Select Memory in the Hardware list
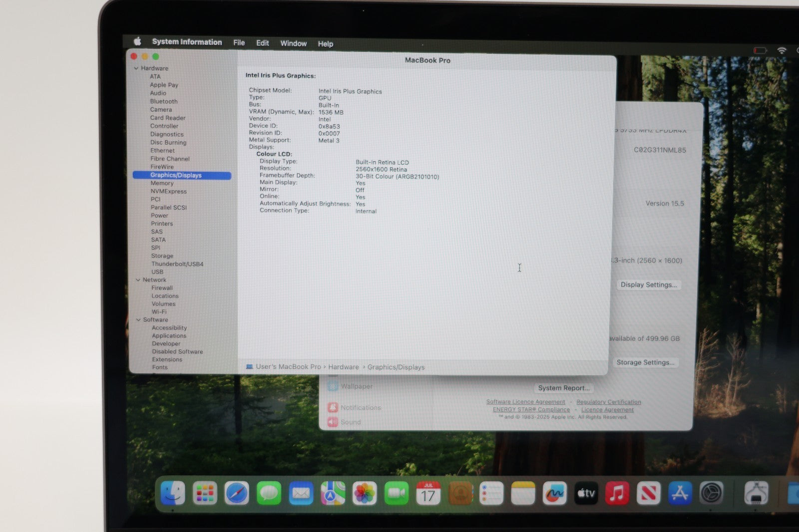799x532 pixels. pyautogui.click(x=162, y=183)
